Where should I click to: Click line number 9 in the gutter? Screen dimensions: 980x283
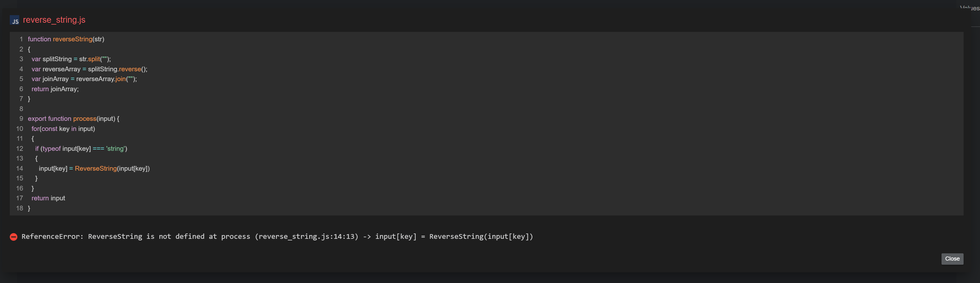[x=21, y=119]
